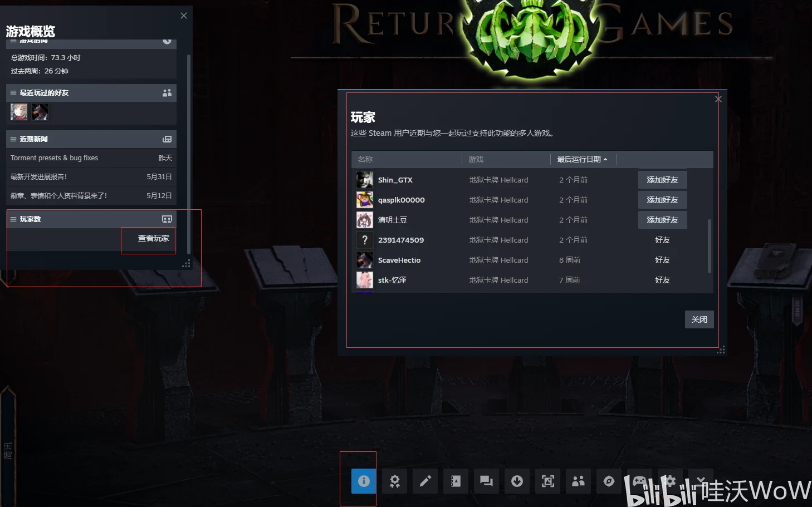812x507 pixels.
Task: Click 清明土豆's avatar in players list
Action: point(365,220)
